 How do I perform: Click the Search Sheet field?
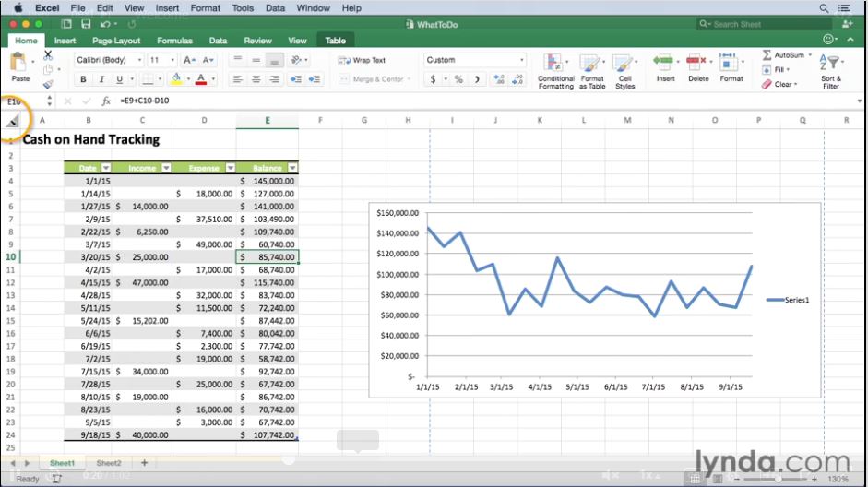[x=764, y=24]
